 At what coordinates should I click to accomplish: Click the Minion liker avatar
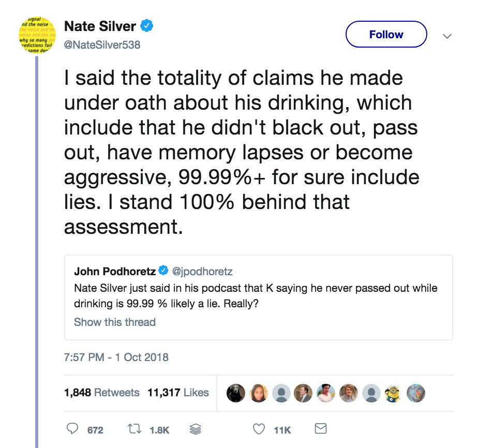[393, 393]
